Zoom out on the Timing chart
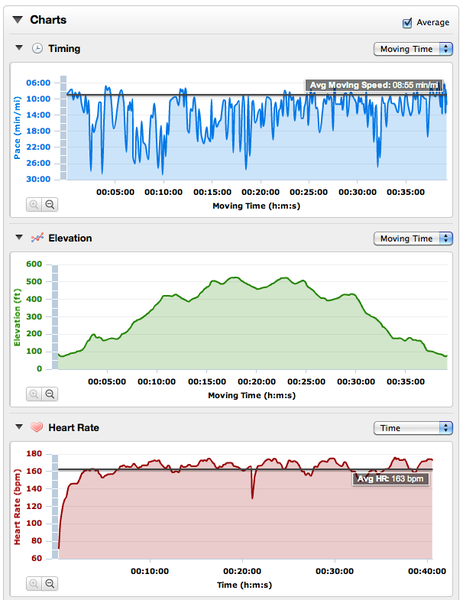 (50, 204)
